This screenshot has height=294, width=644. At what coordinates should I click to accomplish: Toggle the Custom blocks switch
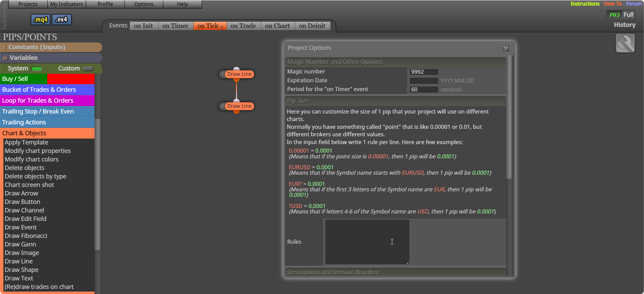[88, 69]
